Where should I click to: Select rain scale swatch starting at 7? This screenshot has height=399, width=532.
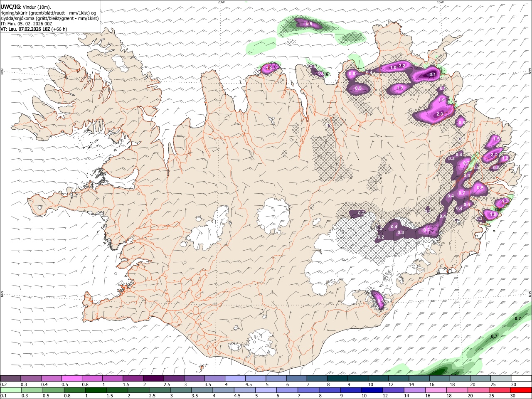[308, 390]
